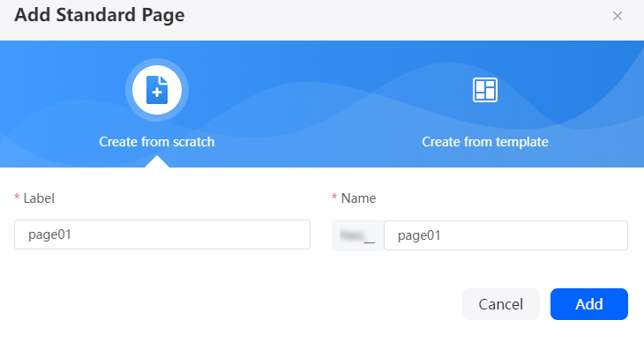The image size is (644, 350).
Task: Click the Label field caption
Action: 39,198
